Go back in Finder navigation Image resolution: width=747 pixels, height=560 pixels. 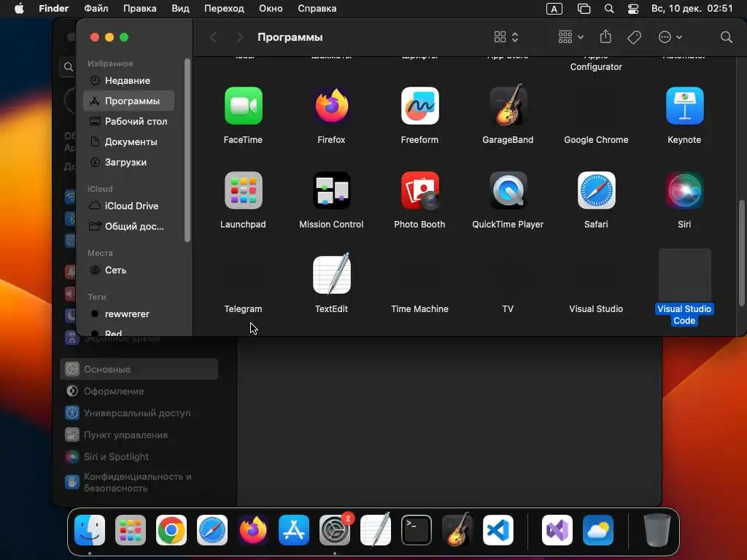click(214, 37)
